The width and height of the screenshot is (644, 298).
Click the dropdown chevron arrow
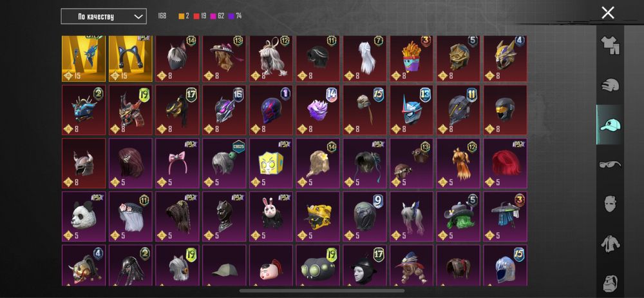point(139,17)
